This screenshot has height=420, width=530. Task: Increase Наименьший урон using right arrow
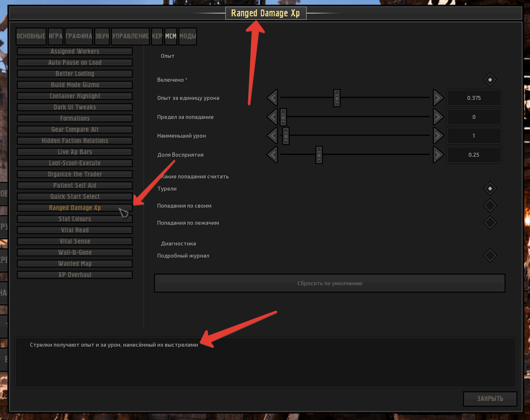(x=438, y=136)
